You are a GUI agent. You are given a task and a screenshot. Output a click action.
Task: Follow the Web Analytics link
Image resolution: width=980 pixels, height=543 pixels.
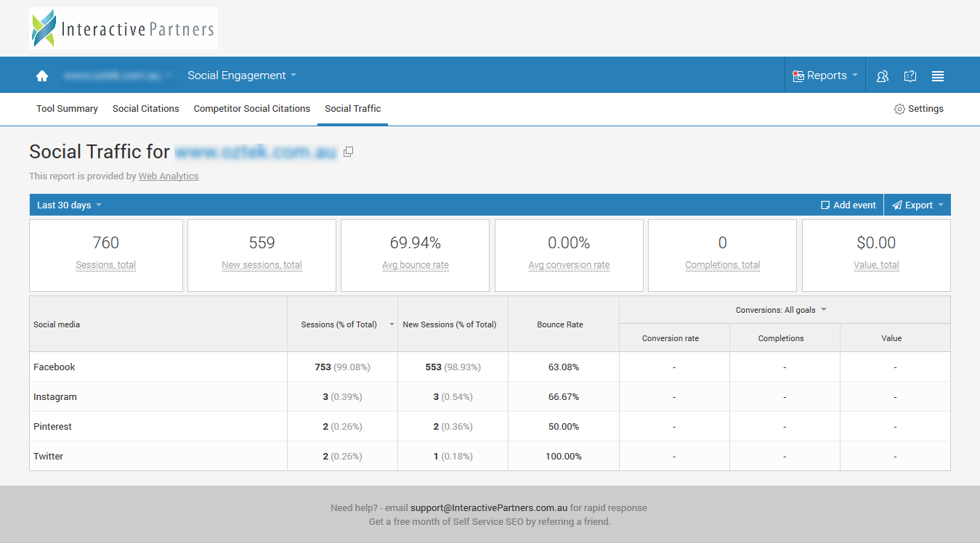[x=169, y=176]
